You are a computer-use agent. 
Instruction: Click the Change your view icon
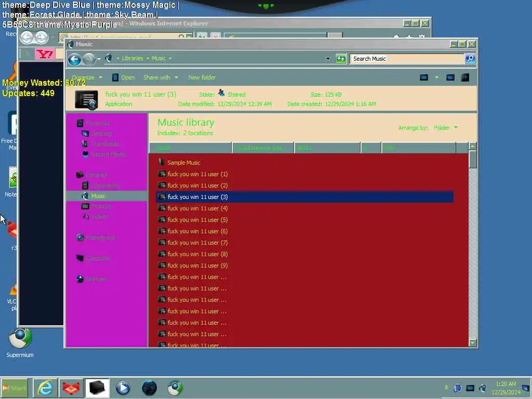[x=424, y=77]
